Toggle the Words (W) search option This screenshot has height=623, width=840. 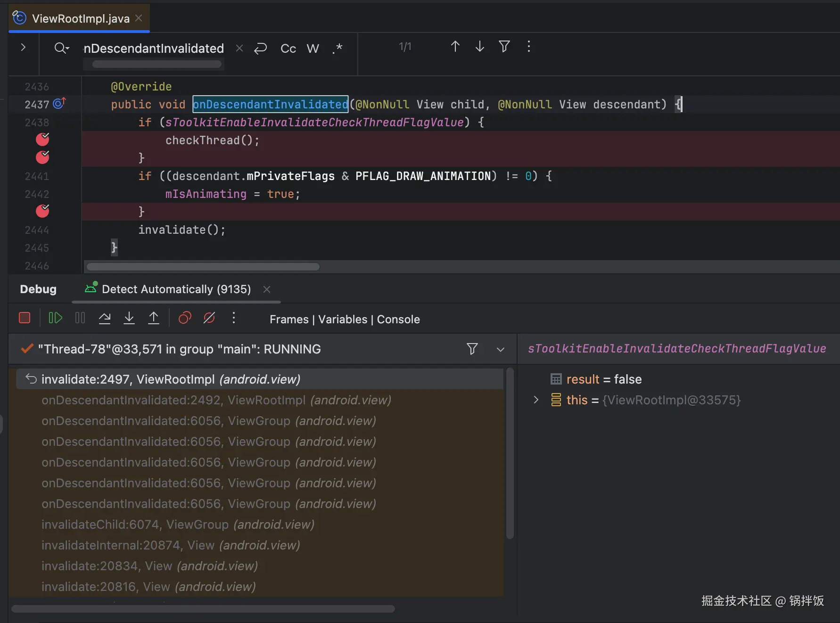(x=313, y=49)
